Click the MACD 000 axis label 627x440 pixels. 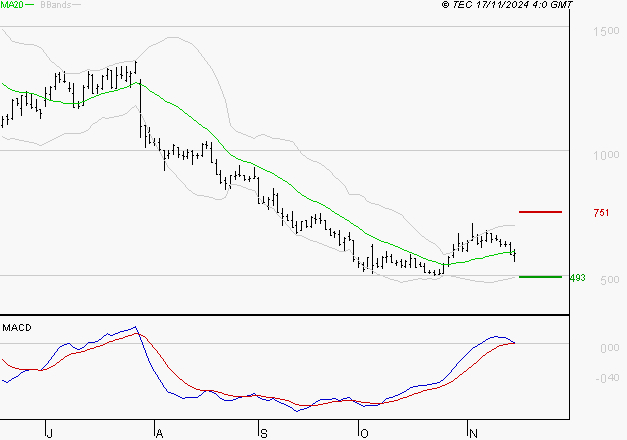coord(610,348)
